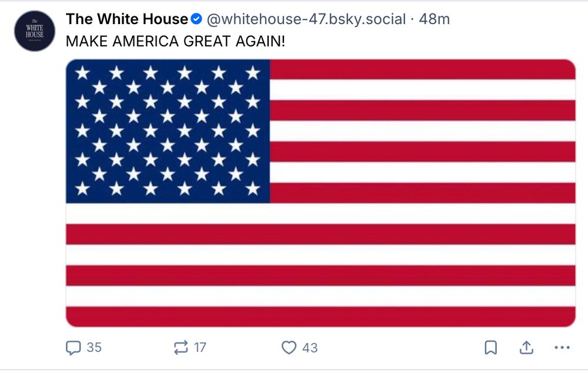
Task: Open The White House display name link
Action: 126,19
